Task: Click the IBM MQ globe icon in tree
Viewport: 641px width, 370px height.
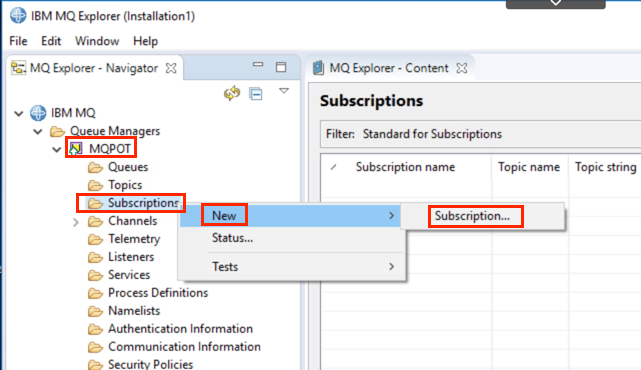Action: [38, 113]
